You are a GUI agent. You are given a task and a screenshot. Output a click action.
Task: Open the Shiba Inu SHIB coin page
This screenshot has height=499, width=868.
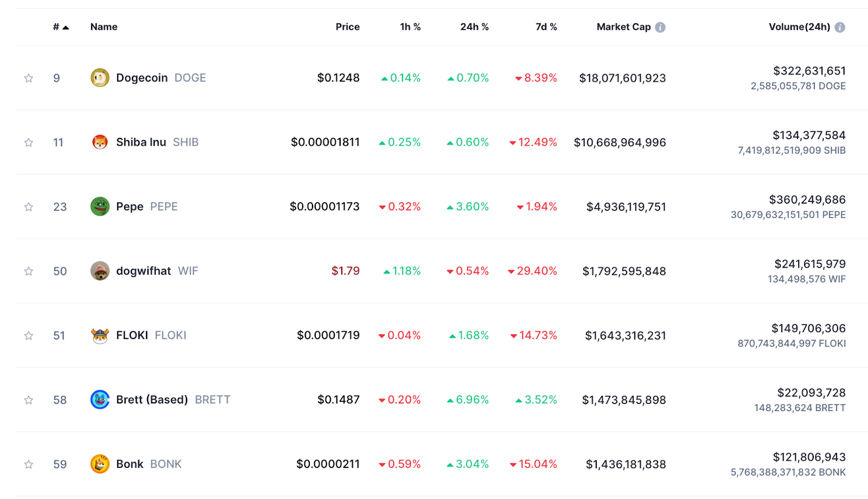tap(157, 142)
